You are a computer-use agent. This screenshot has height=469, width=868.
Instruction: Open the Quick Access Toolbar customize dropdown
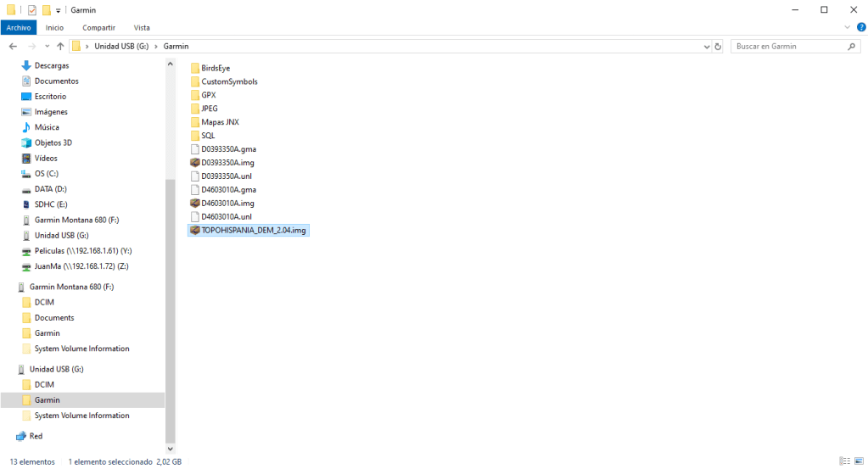[59, 9]
